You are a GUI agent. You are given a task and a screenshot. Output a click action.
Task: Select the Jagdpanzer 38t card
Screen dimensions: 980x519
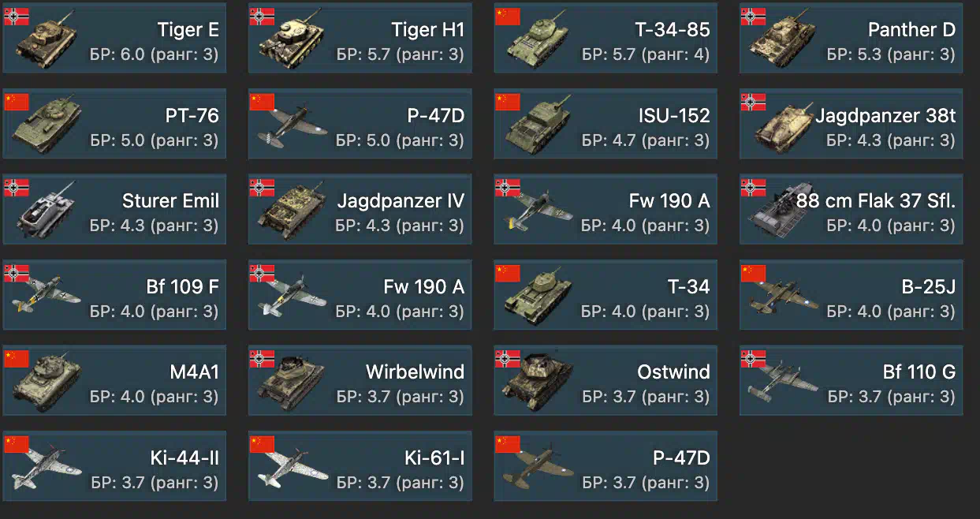[851, 123]
